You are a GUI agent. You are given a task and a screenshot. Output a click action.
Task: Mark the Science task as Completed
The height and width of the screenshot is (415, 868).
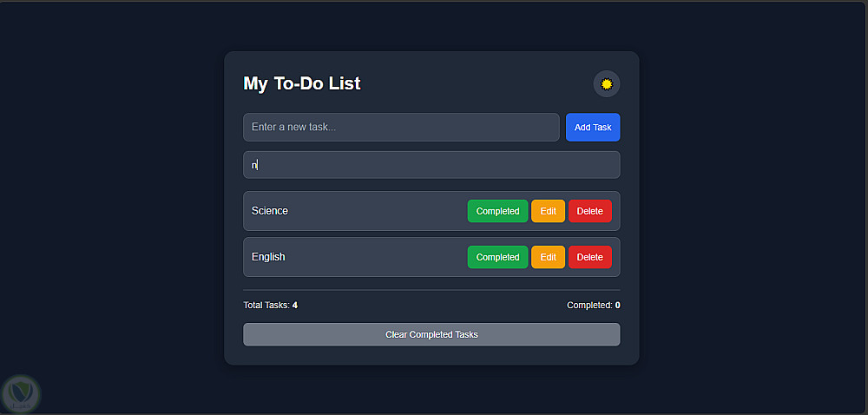(x=497, y=211)
